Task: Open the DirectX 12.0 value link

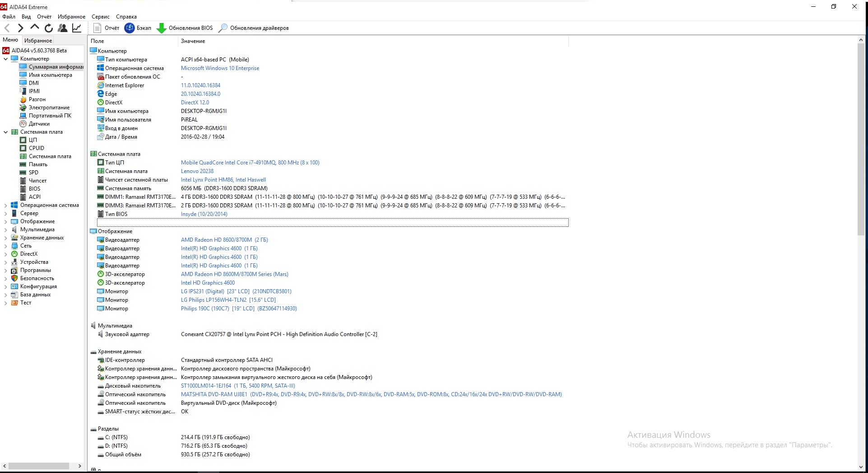Action: point(195,103)
